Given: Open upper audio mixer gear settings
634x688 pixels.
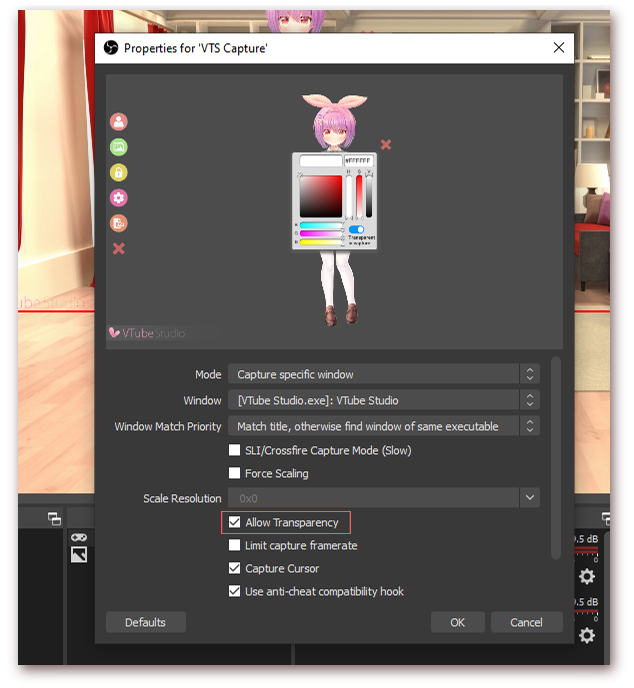Looking at the screenshot, I should coord(587,577).
